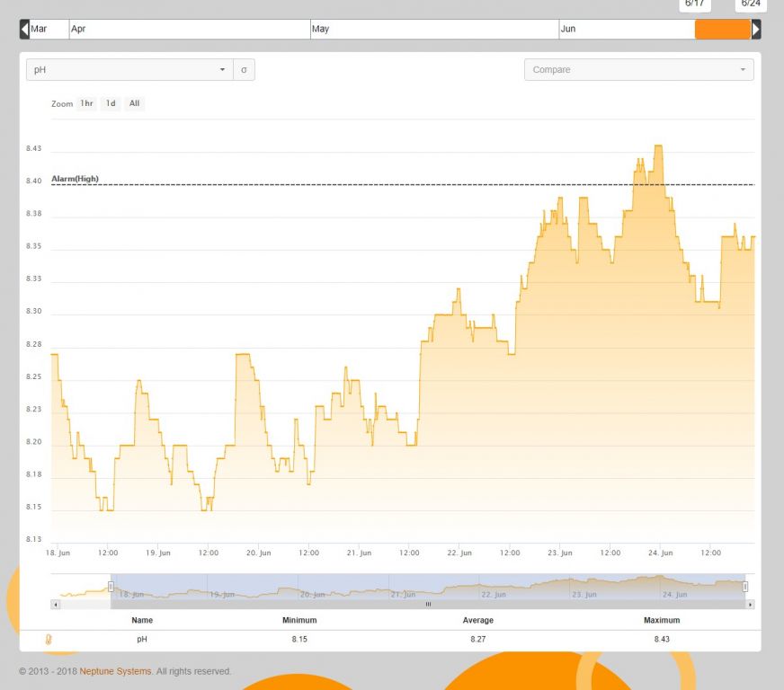Select Apr on the date timeline
The height and width of the screenshot is (690, 784).
coord(189,30)
